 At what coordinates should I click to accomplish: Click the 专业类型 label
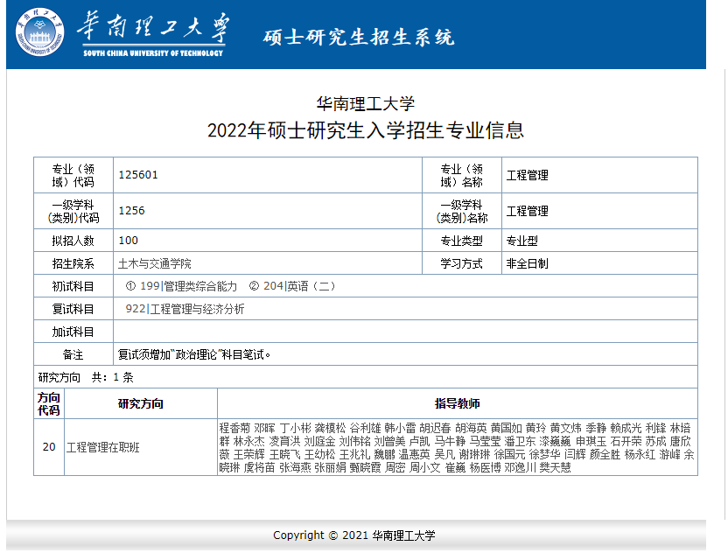point(461,241)
